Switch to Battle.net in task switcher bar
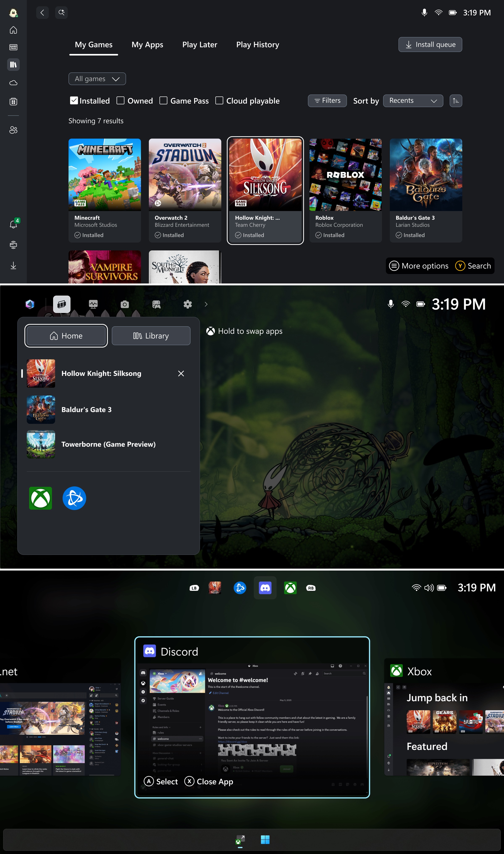 [240, 588]
